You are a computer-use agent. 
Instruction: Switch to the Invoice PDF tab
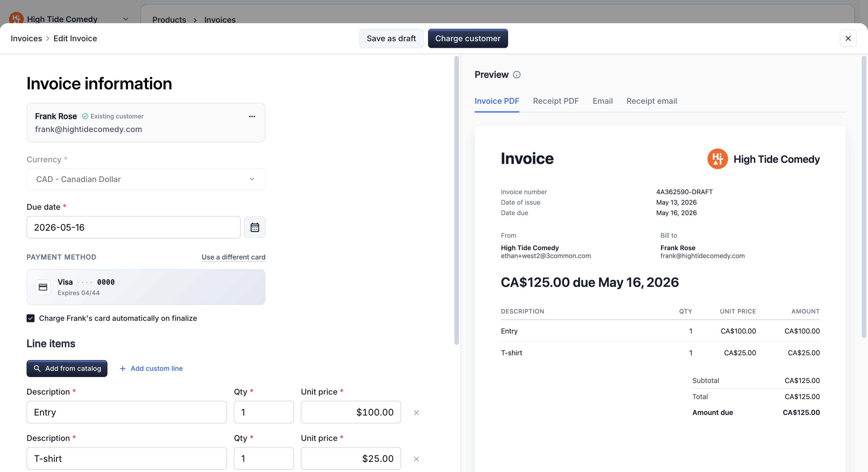[x=497, y=101]
